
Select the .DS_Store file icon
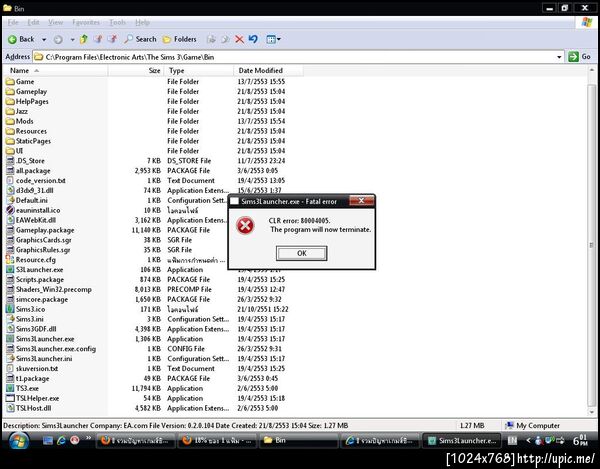pos(10,161)
